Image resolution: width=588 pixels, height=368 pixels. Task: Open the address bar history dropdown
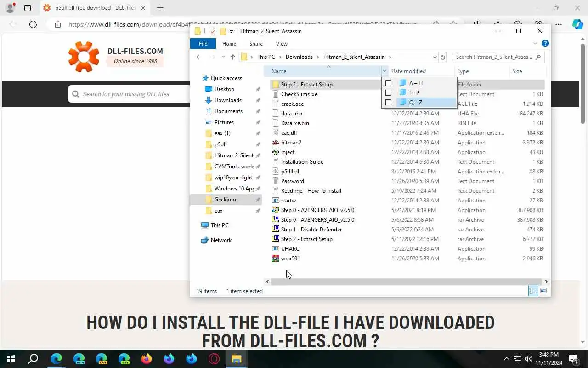pos(435,57)
